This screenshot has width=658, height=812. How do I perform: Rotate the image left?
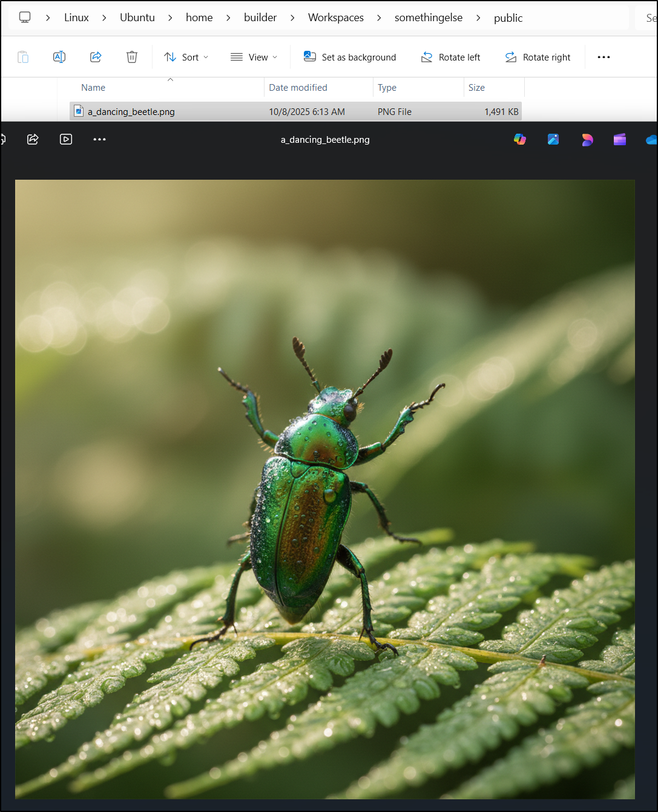pos(450,57)
